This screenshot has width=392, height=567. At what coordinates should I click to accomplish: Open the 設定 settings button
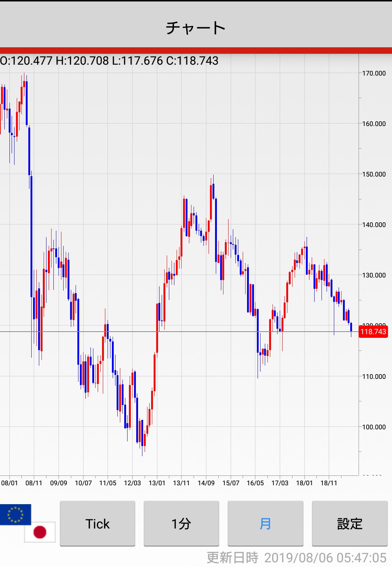pyautogui.click(x=349, y=523)
